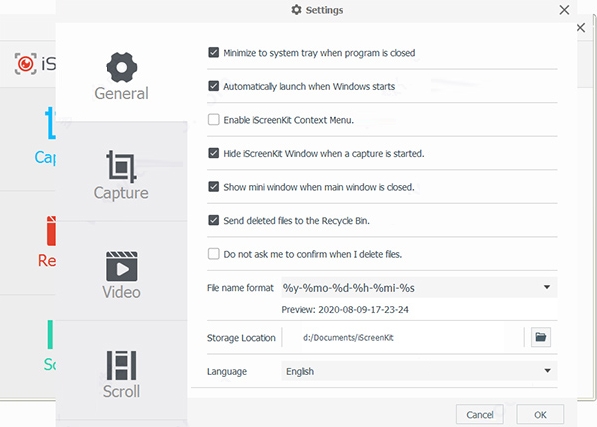Open the Video clapperboard icon section

pos(121,266)
